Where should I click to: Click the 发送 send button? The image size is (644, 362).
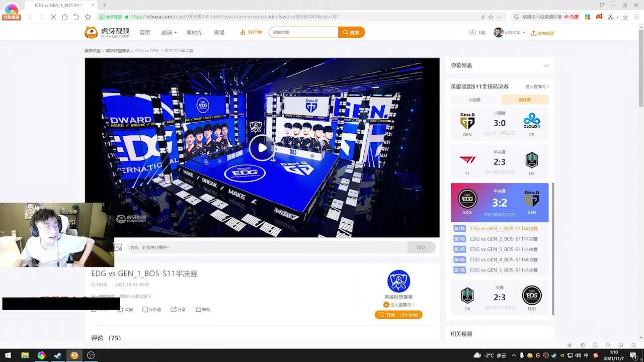coord(422,247)
